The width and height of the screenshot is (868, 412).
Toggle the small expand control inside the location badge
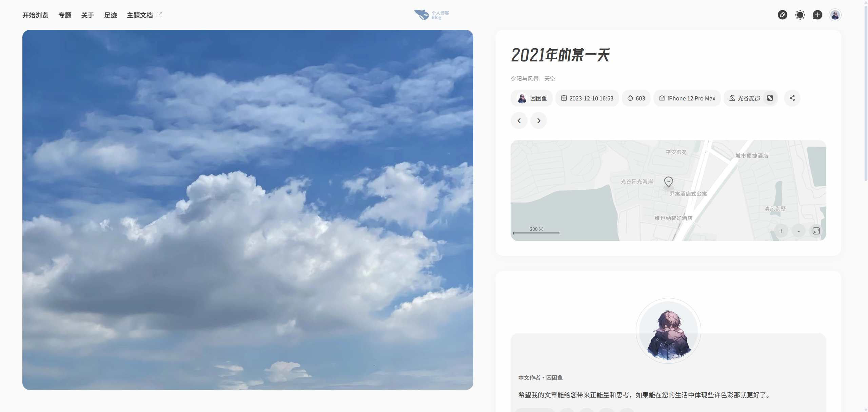pyautogui.click(x=770, y=98)
